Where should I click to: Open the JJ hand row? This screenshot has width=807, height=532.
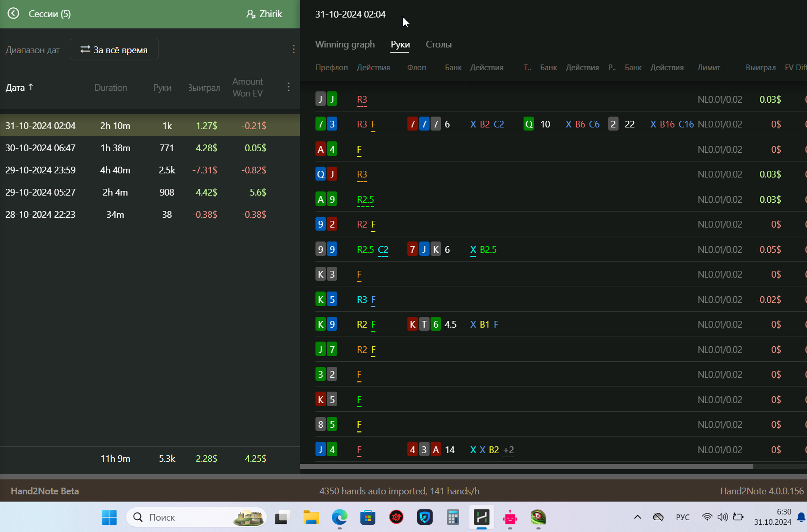(561, 99)
